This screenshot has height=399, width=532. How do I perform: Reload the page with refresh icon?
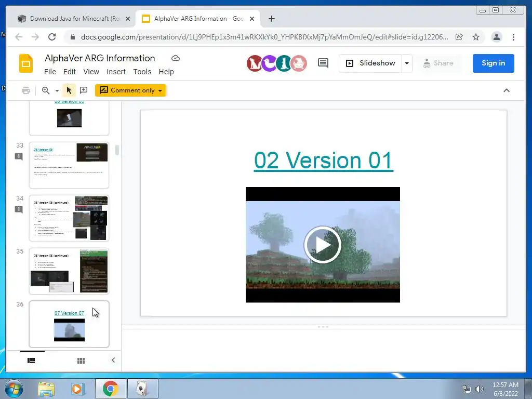(52, 37)
